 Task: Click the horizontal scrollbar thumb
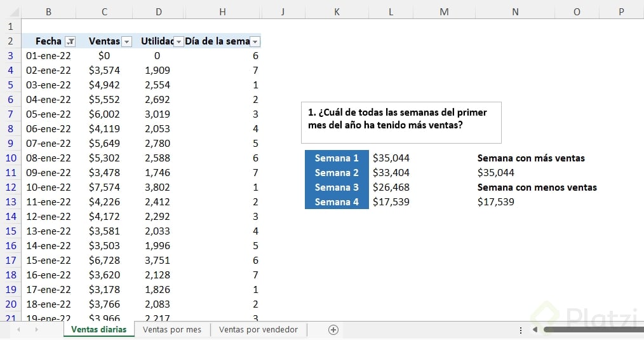[x=593, y=330]
